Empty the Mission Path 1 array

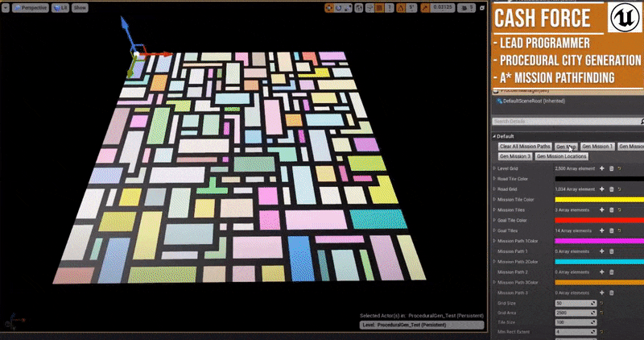611,251
